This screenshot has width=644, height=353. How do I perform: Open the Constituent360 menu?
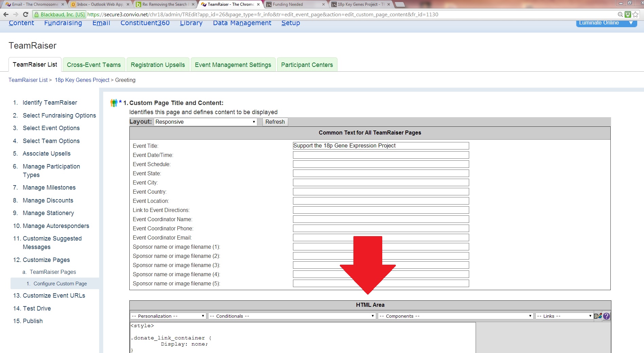pos(145,23)
